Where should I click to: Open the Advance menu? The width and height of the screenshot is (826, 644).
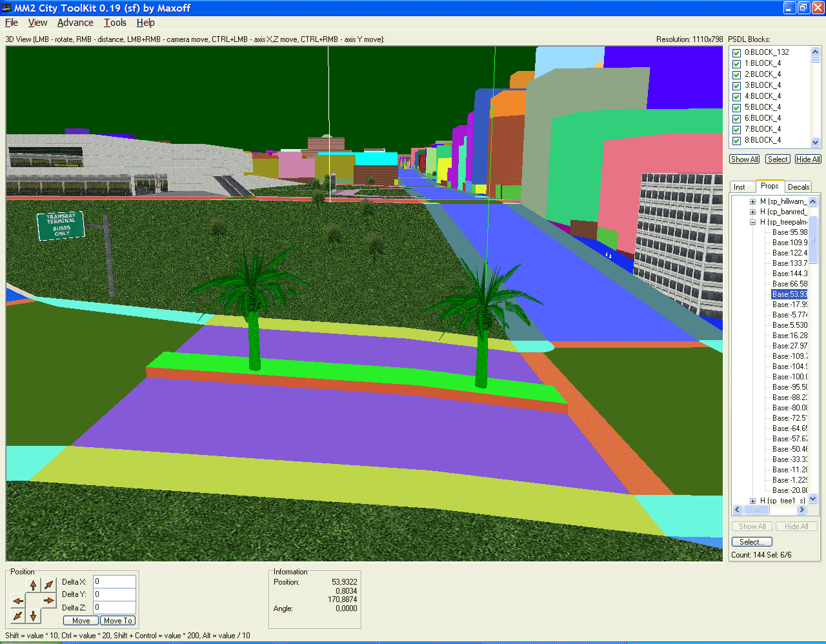pyautogui.click(x=75, y=23)
